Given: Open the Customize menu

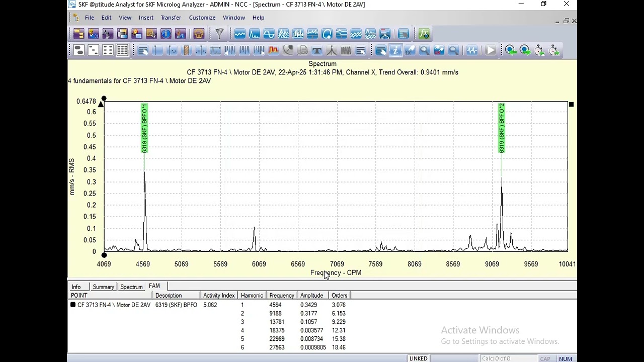Looking at the screenshot, I should [x=202, y=18].
